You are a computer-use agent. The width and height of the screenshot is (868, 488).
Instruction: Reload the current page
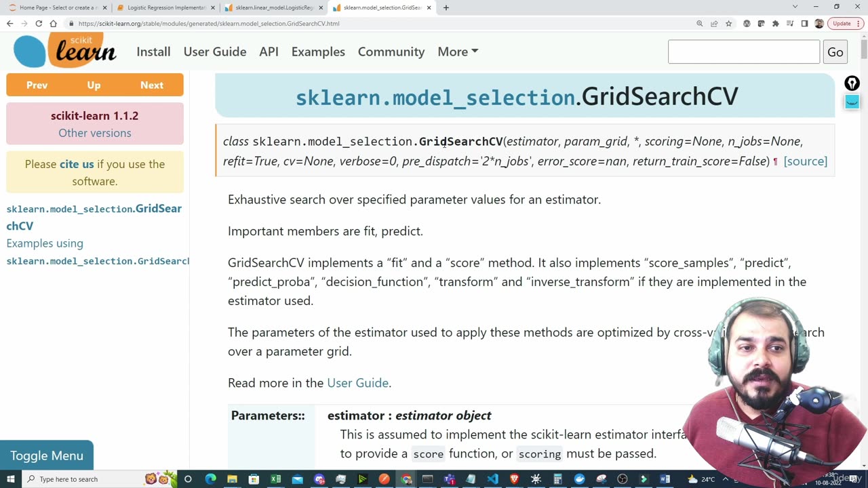click(x=39, y=23)
